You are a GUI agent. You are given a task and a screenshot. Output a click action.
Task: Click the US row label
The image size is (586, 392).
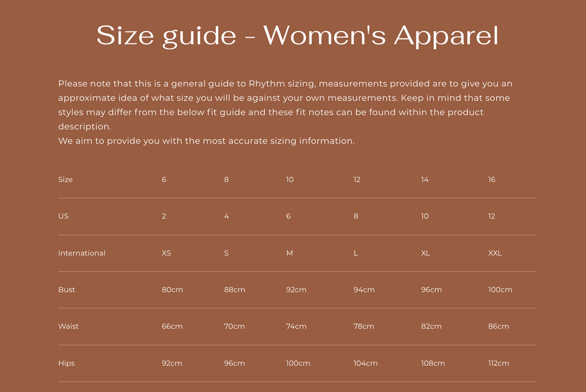(63, 216)
